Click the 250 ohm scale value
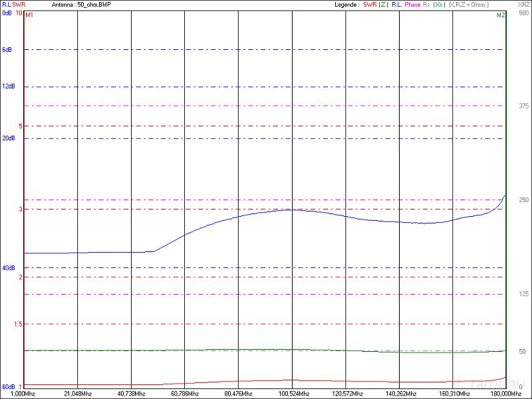 click(523, 200)
